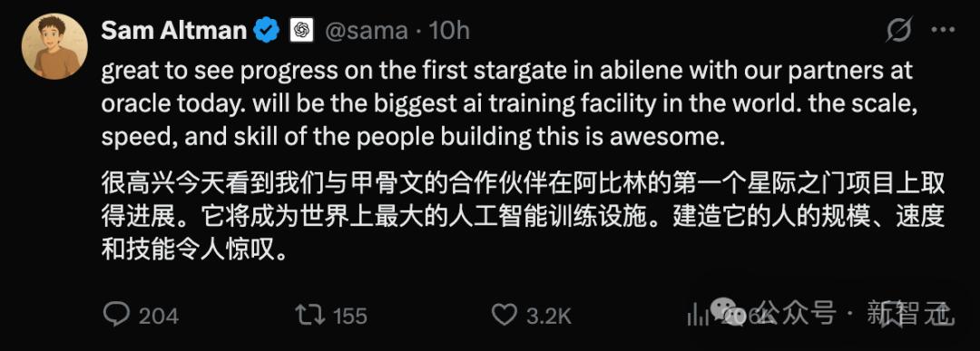Open Sam Altman's cartoon profile avatar

point(54,46)
